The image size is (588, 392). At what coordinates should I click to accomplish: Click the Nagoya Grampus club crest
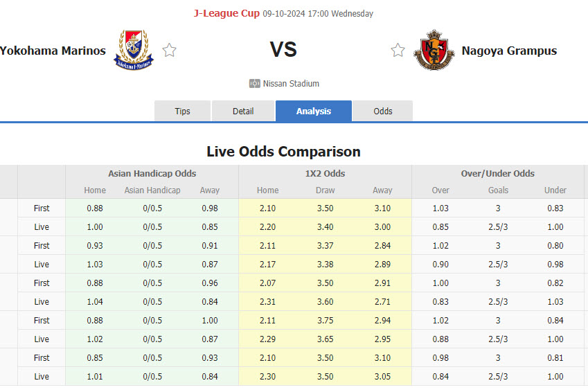coord(434,50)
